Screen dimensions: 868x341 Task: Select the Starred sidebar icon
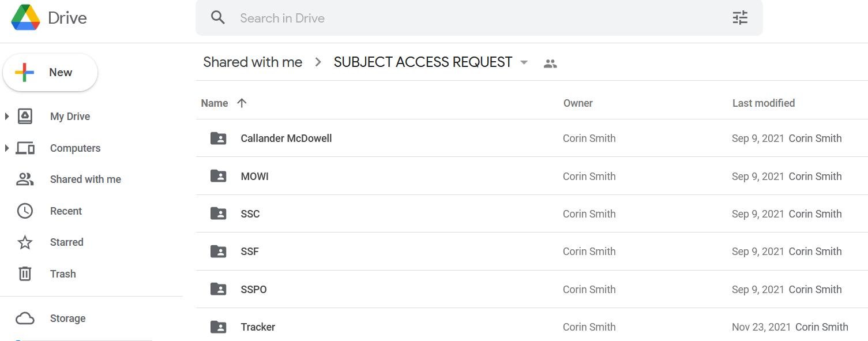(25, 242)
